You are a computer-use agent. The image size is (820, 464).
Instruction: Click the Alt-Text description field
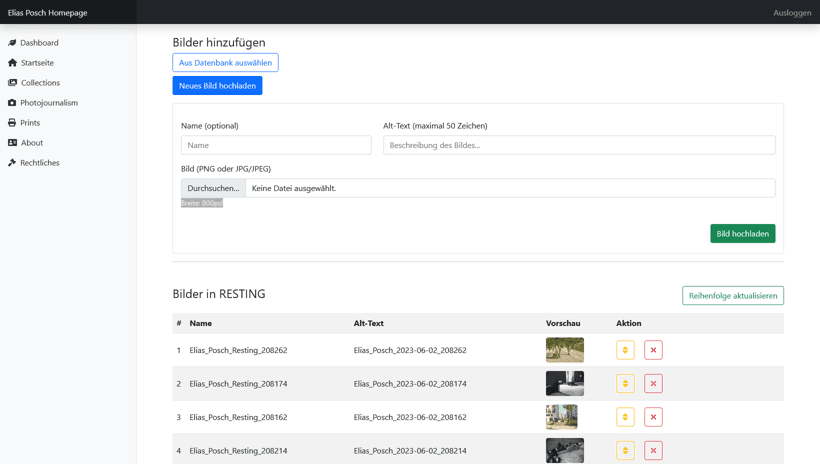(578, 145)
